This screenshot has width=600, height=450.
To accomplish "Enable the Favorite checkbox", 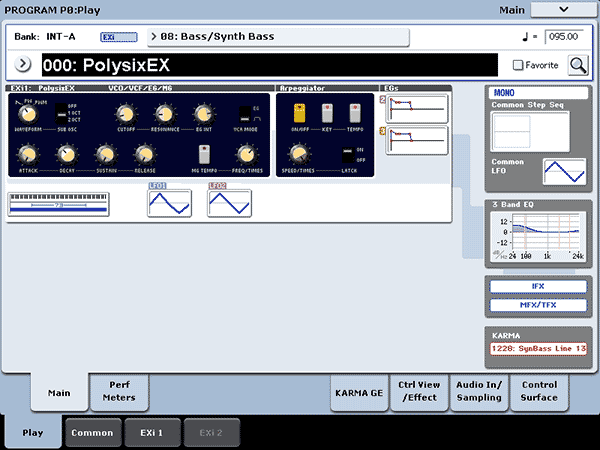I will click(x=533, y=65).
